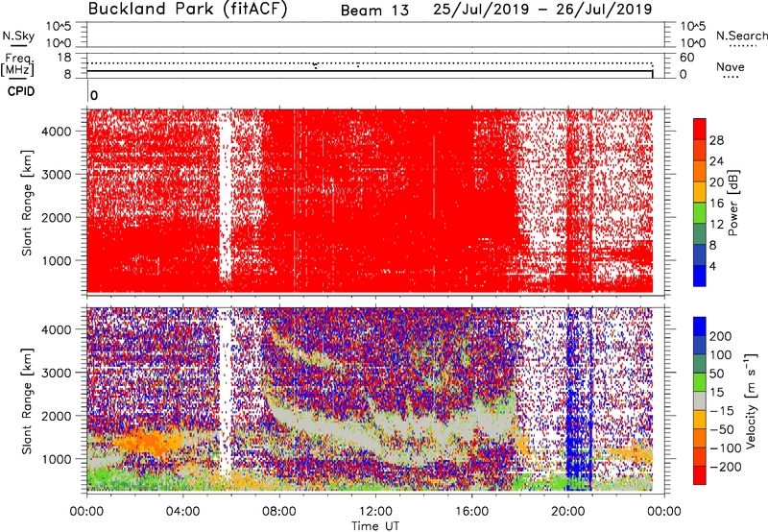The width and height of the screenshot is (768, 532).
Task: Click the "Beam 13" label in the header
Action: pos(374,11)
